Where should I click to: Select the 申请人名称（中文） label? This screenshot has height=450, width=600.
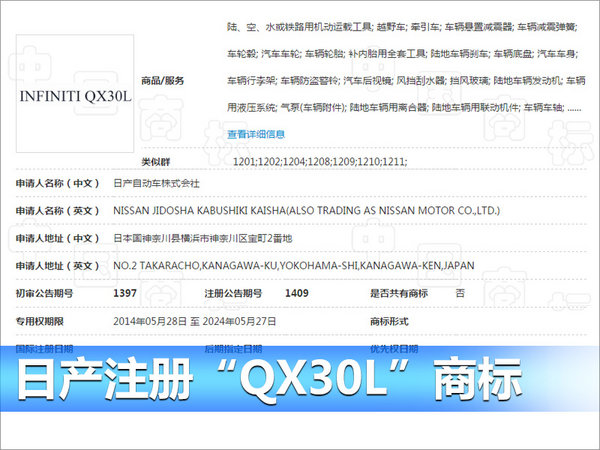click(57, 184)
